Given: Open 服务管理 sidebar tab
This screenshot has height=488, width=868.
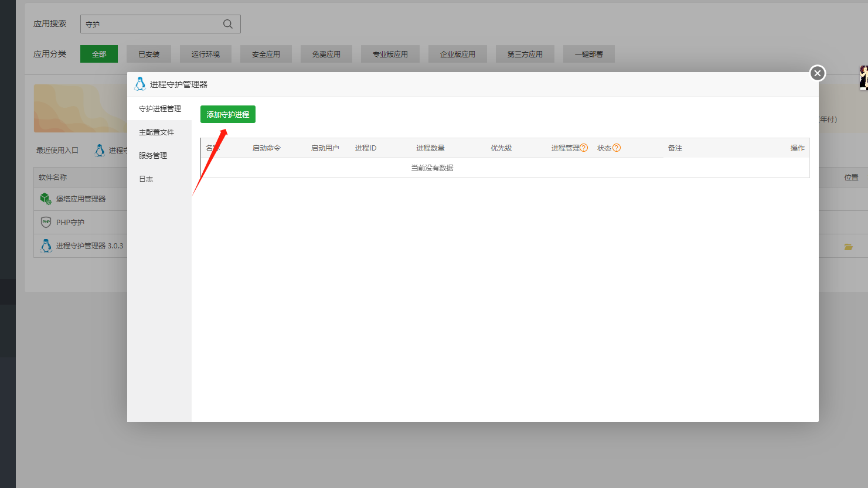Looking at the screenshot, I should point(159,155).
